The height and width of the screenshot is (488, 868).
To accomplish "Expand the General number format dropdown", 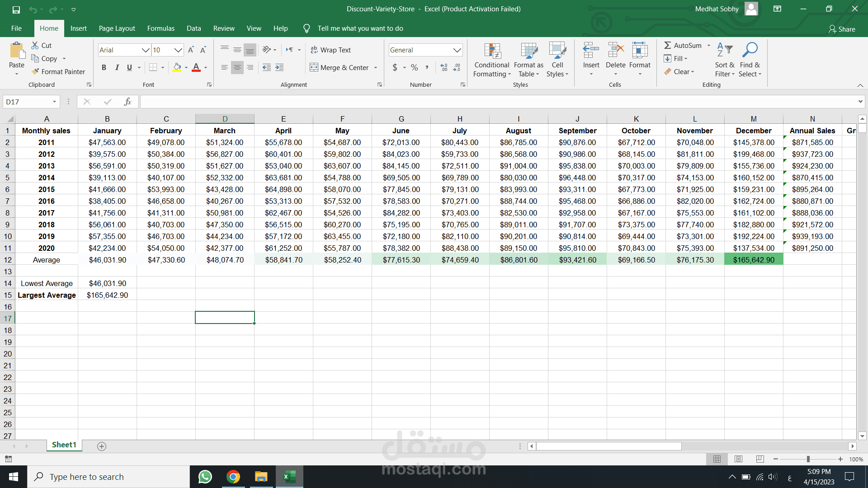I will [457, 50].
